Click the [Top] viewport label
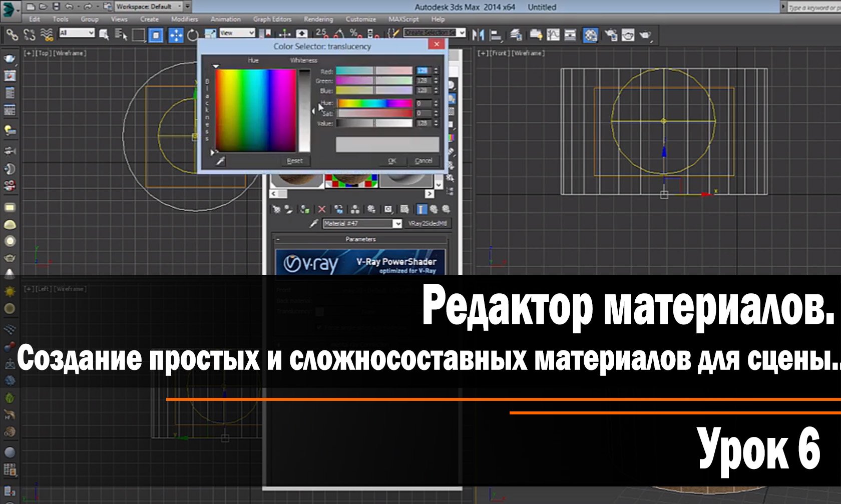Screen dimensions: 841x504 45,53
